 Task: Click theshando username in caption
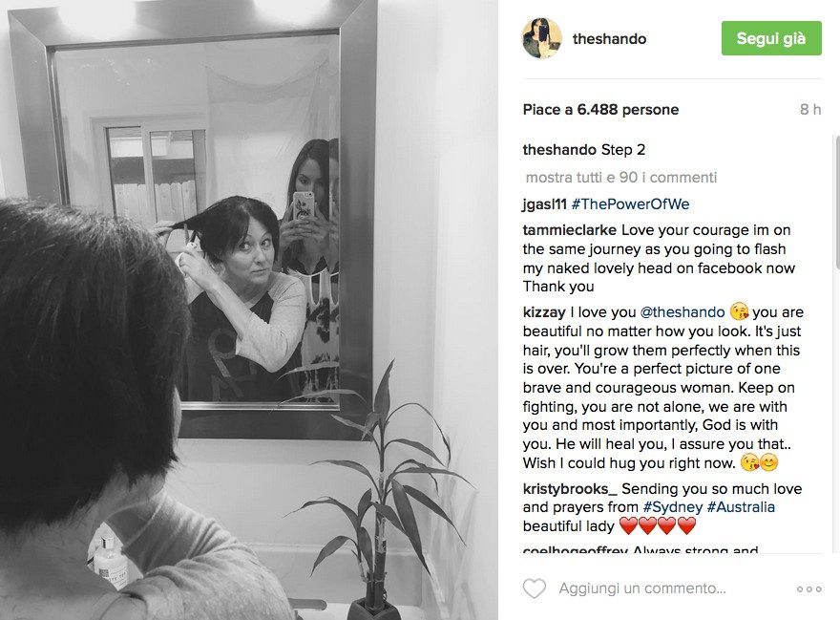(x=559, y=150)
